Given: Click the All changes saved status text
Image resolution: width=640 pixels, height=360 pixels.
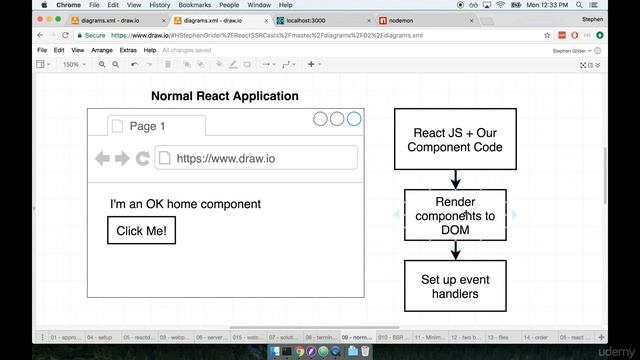Looking at the screenshot, I should (187, 50).
